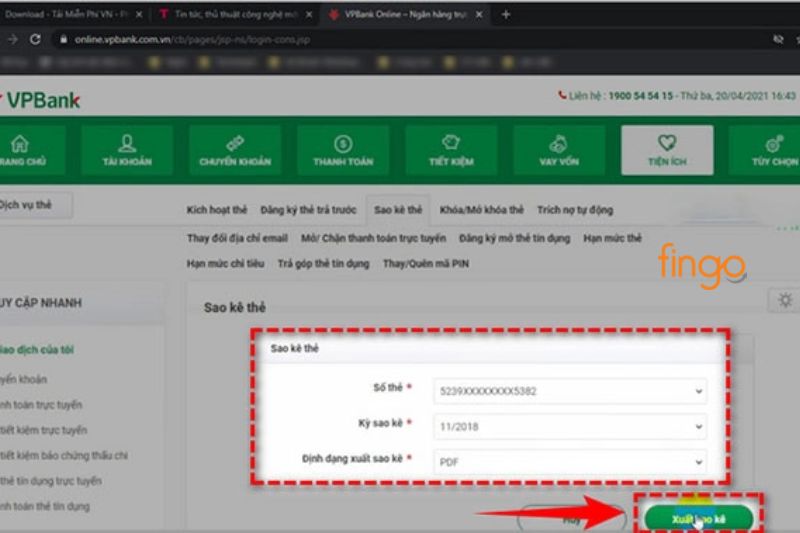The height and width of the screenshot is (533, 800).
Task: Close the VPBank Online tab
Action: [x=479, y=15]
